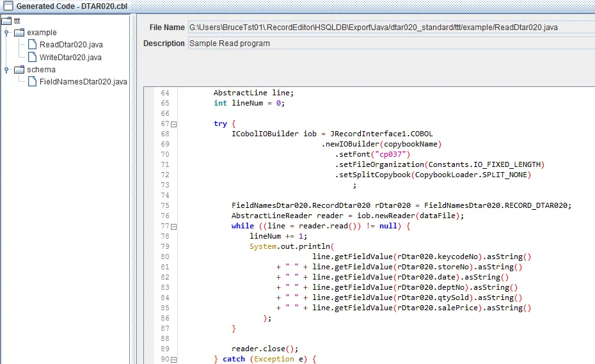Click the ttt root folder icon
Screen dimensions: 595x364
pyautogui.click(x=6, y=20)
